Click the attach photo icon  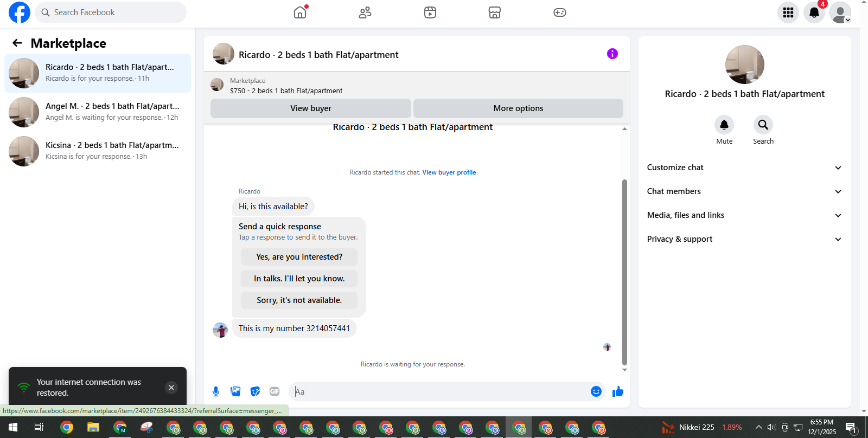point(235,391)
